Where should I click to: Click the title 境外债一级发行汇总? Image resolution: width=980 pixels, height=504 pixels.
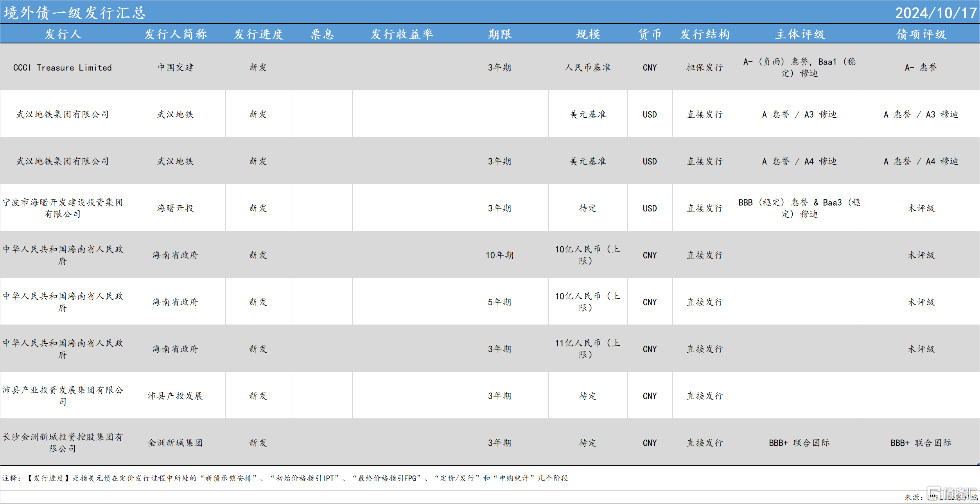pyautogui.click(x=75, y=13)
